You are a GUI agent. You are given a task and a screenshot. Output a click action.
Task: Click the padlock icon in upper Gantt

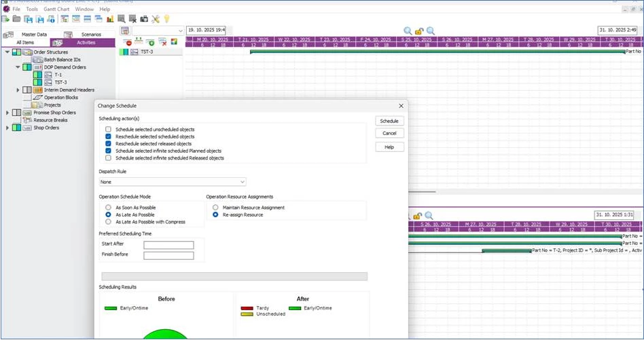point(419,31)
